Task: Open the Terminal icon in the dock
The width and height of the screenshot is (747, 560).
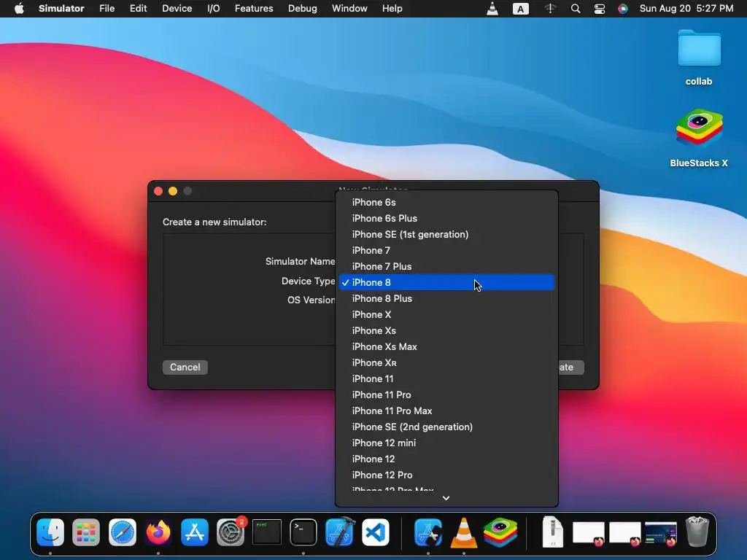Action: [x=303, y=532]
